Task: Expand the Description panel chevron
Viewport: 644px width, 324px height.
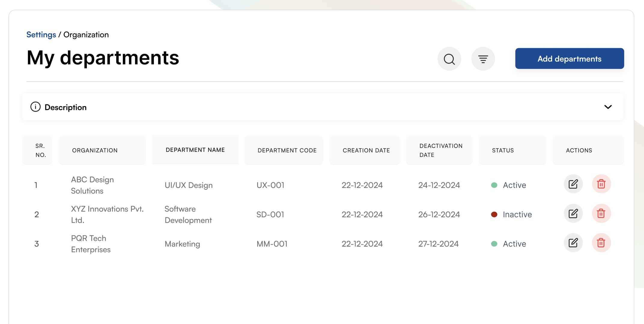Action: (x=608, y=107)
